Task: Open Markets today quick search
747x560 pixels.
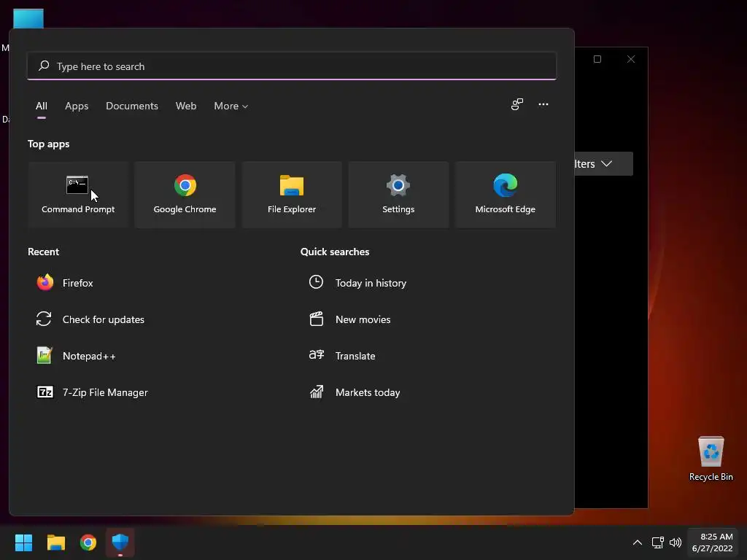Action: (x=355, y=392)
